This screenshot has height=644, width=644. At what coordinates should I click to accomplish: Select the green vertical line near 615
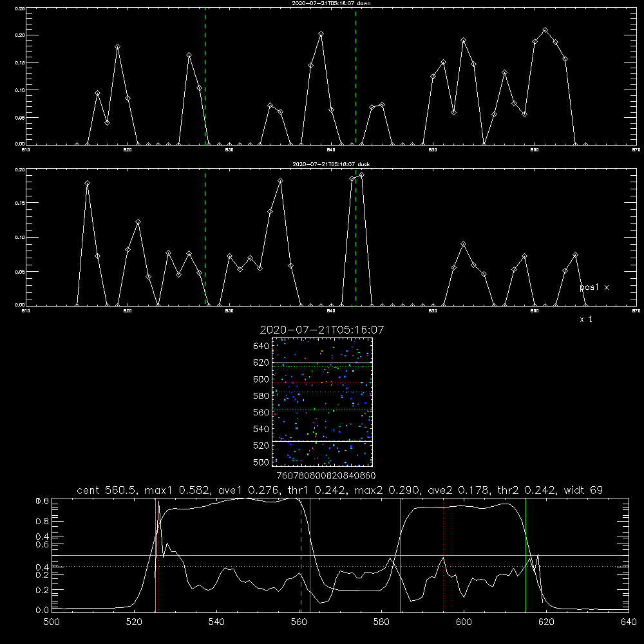click(x=526, y=555)
